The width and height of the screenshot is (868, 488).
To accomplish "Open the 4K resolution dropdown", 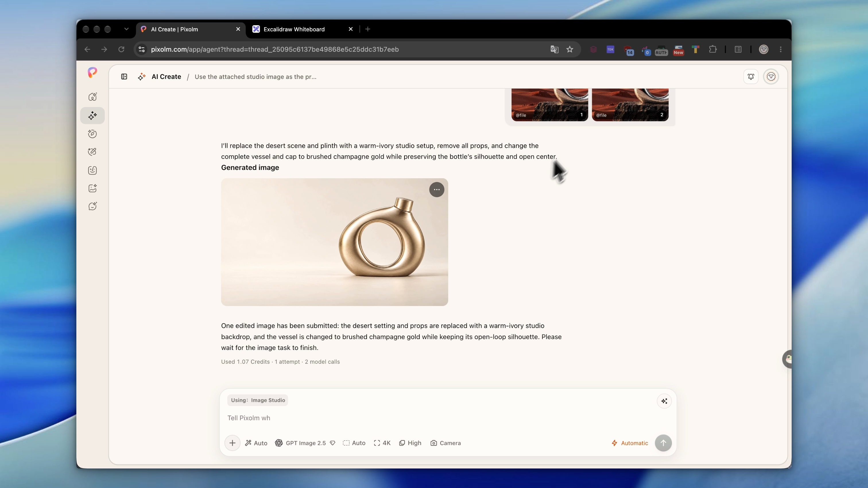I will click(382, 443).
